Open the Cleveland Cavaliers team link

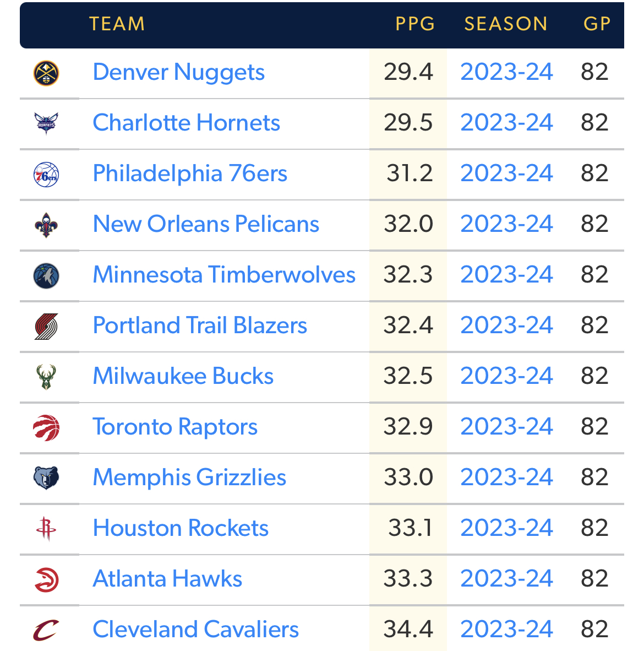(195, 630)
